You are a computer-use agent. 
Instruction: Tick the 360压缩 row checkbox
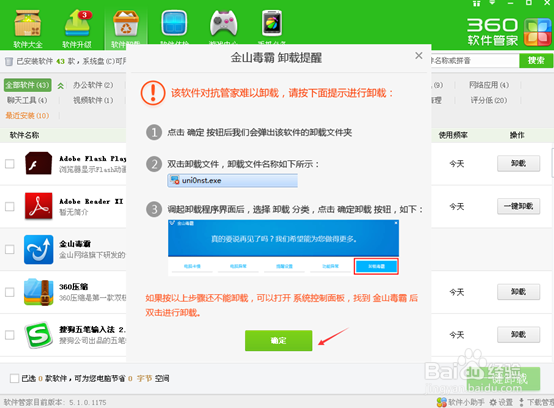pos(10,292)
